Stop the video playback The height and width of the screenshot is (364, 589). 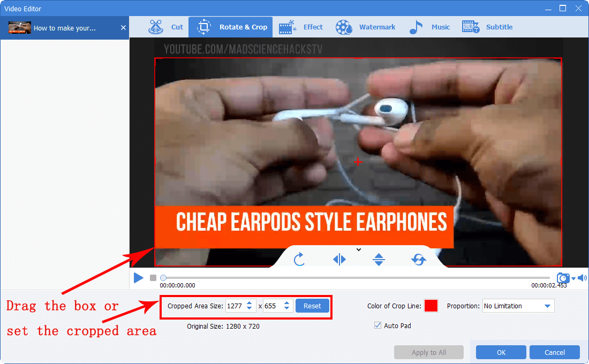[153, 278]
